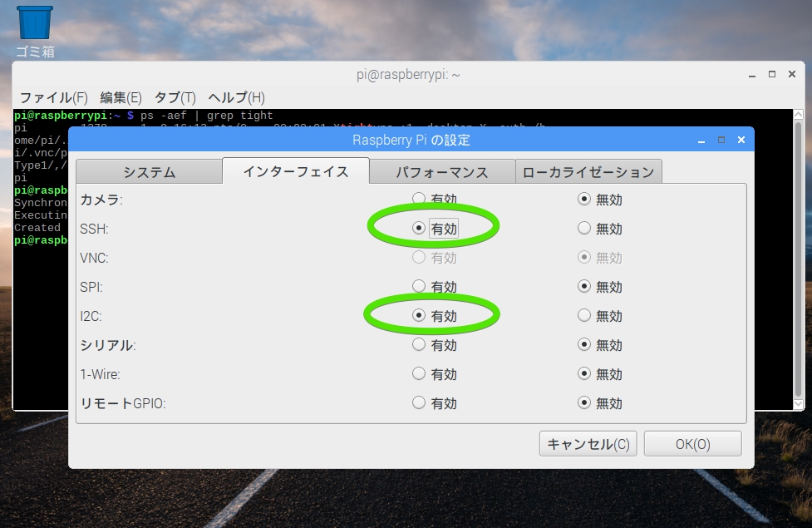Switch to the ローカライゼーション tab

click(588, 172)
